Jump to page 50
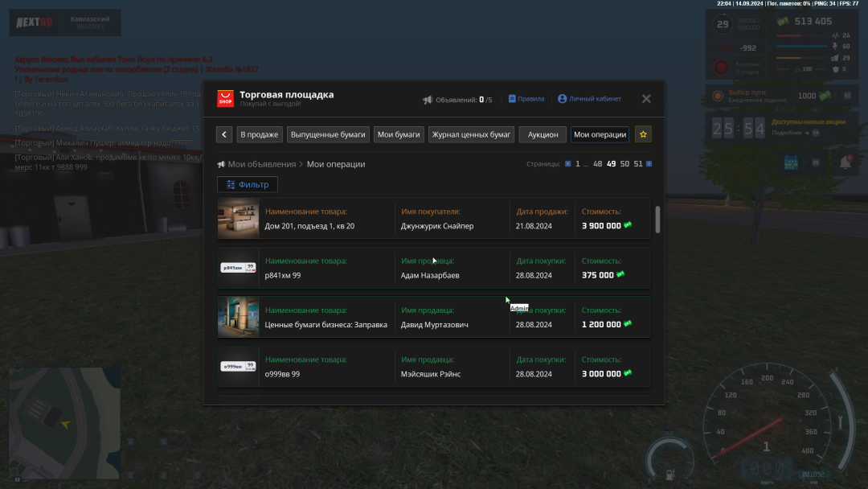Screen dimensions: 868x489 tap(624, 164)
